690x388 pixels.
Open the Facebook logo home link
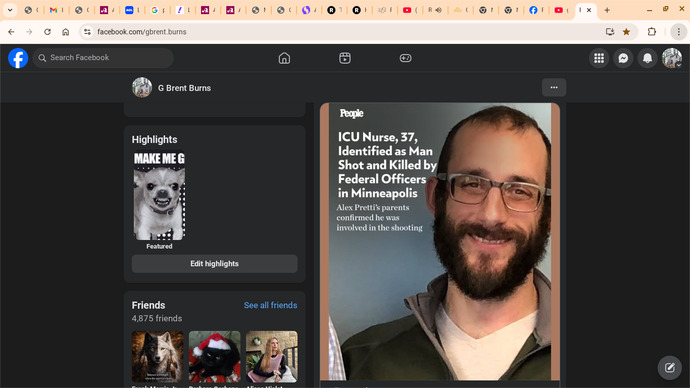(18, 58)
